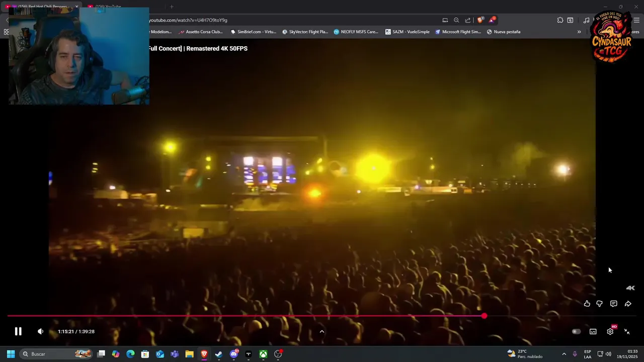The width and height of the screenshot is (644, 362).
Task: Open the Nueva pestaña bookmark
Action: [504, 32]
